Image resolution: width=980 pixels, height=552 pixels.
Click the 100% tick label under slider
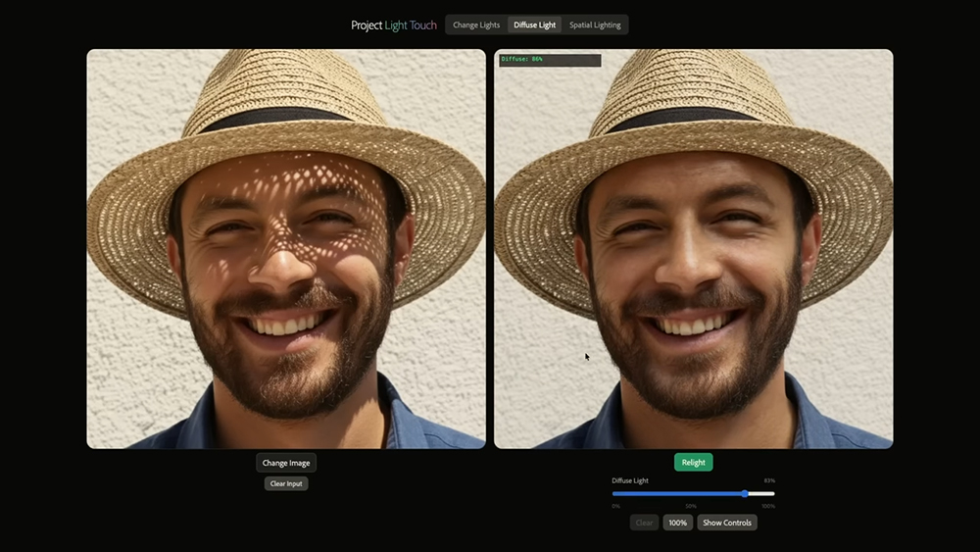tap(767, 506)
